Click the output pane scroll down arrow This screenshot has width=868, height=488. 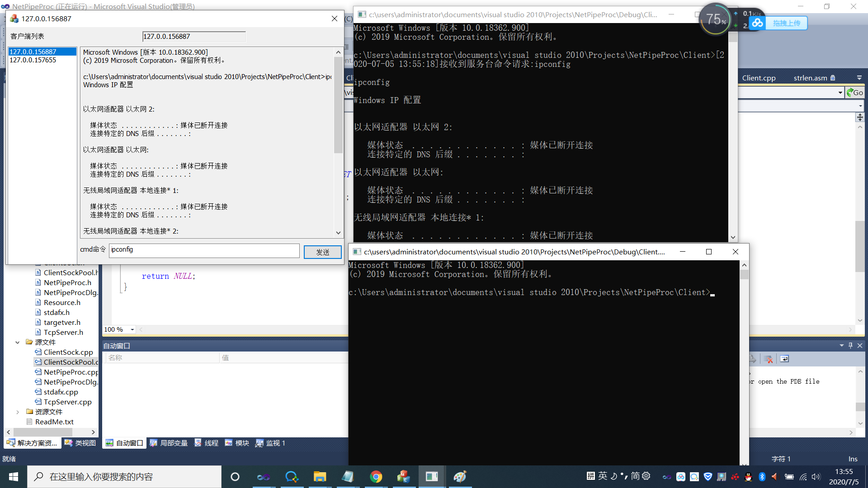[x=338, y=233]
